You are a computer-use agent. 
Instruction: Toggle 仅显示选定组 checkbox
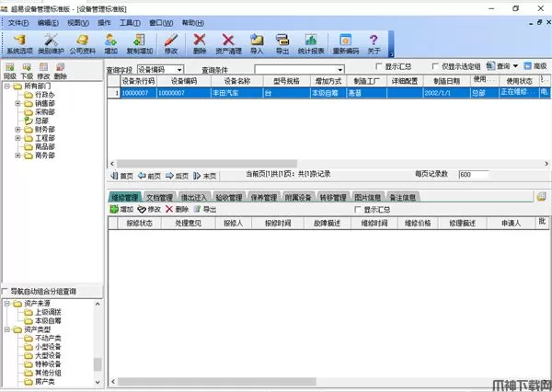click(434, 67)
